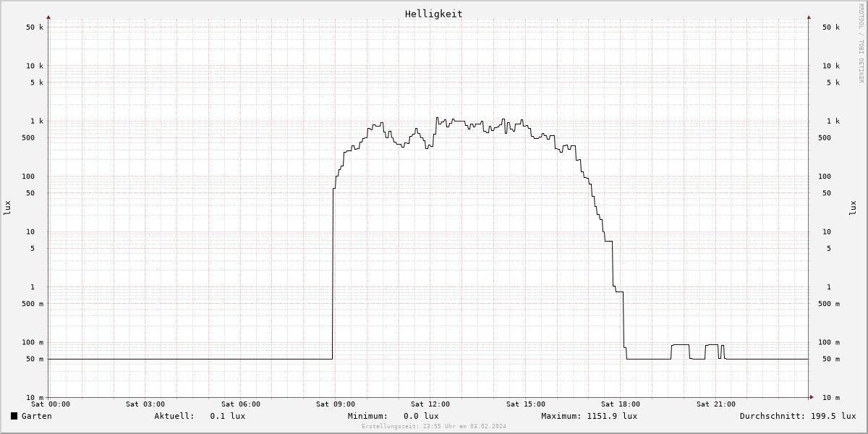Viewport: 868px width, 434px height.
Task: Click the vertical "lux" label on the right
Action: (x=853, y=208)
